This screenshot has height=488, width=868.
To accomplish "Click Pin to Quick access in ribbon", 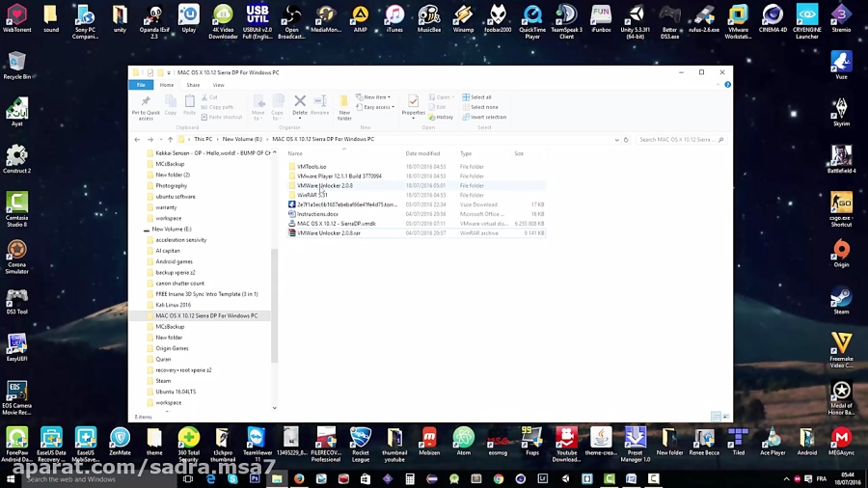I will [x=146, y=108].
